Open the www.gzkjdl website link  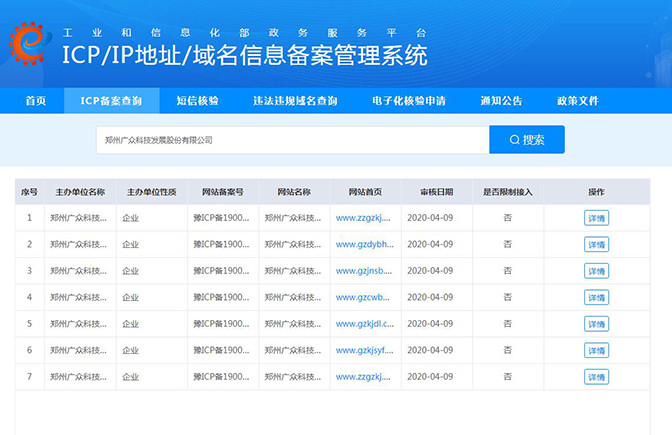[x=363, y=324]
